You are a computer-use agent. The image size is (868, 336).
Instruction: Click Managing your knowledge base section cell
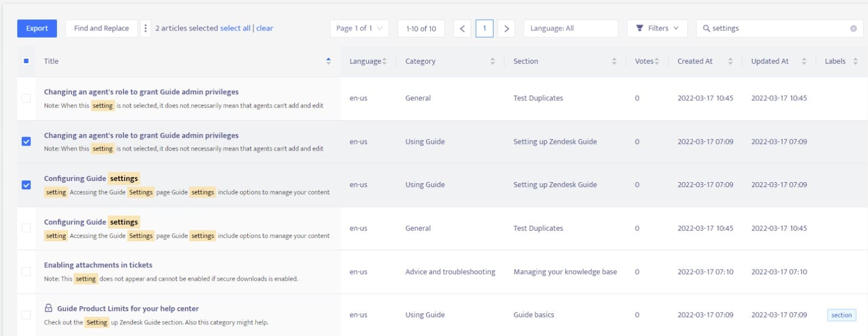pyautogui.click(x=565, y=272)
